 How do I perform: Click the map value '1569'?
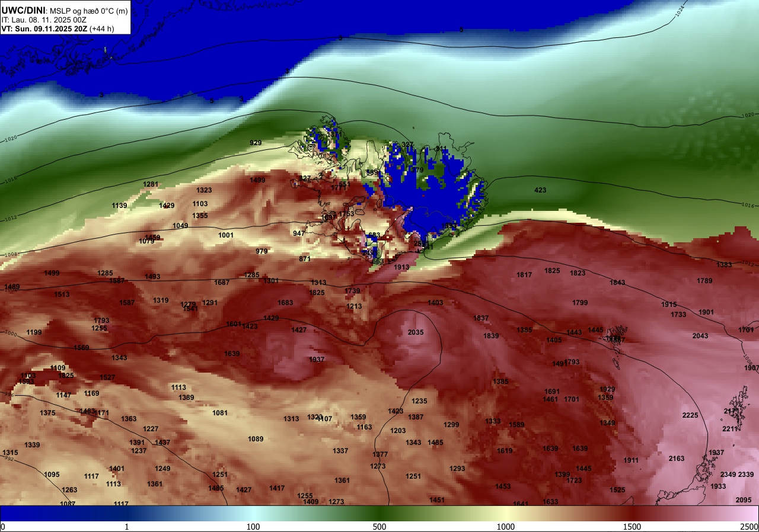[81, 348]
